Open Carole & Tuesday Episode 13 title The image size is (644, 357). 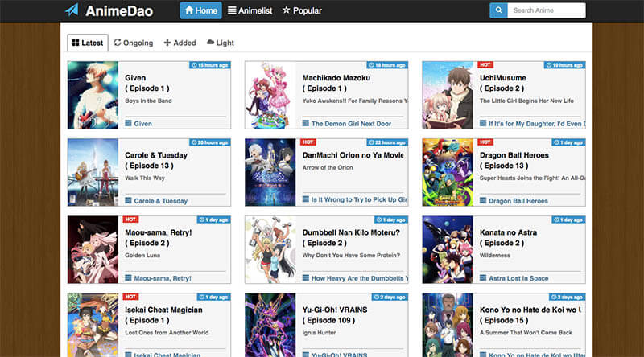tap(156, 161)
